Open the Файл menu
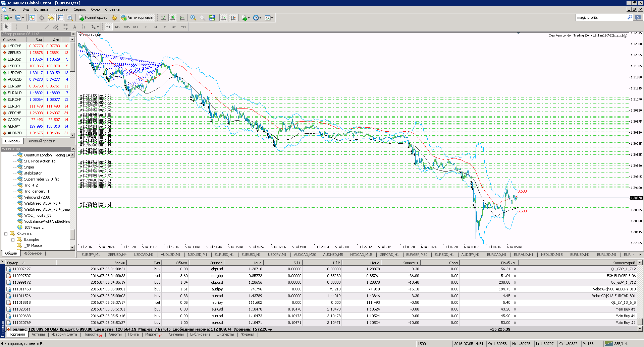 coord(13,9)
